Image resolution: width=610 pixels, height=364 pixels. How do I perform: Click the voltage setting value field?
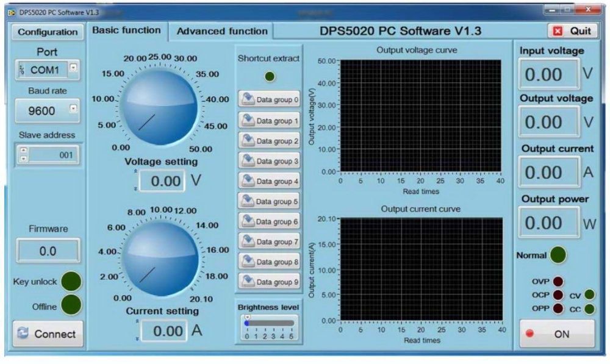coord(162,181)
